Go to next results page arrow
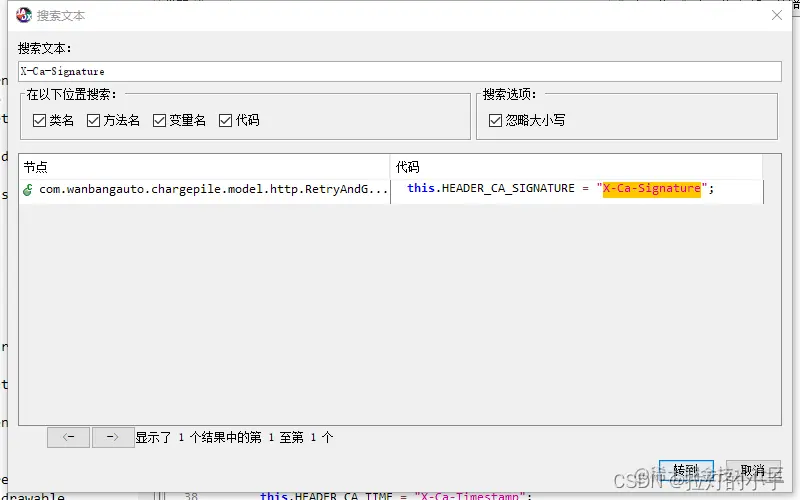Viewport: 800px width, 500px height. pos(113,437)
